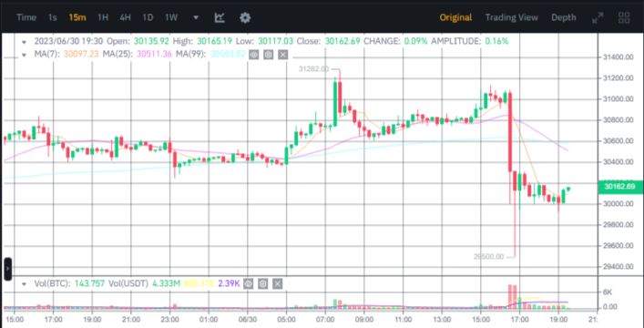Click the AMPLITUDE value 0.16%
Viewport: 644px width, 328px height.
tap(497, 42)
